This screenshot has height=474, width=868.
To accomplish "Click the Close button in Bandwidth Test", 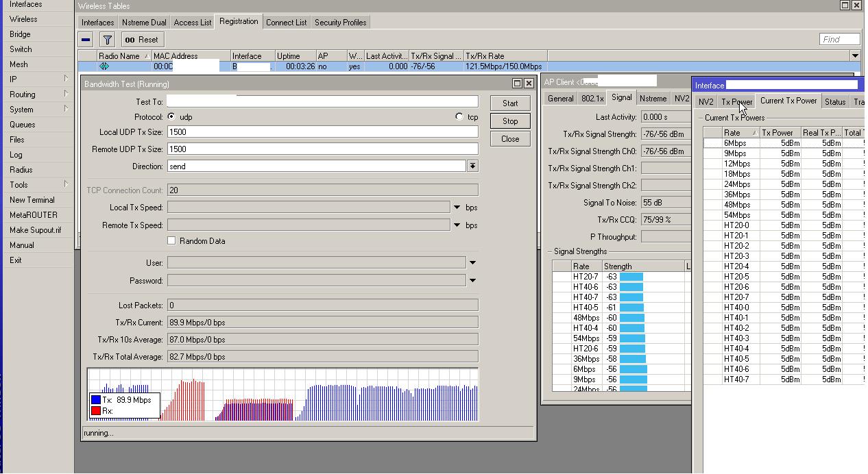I will pos(510,139).
